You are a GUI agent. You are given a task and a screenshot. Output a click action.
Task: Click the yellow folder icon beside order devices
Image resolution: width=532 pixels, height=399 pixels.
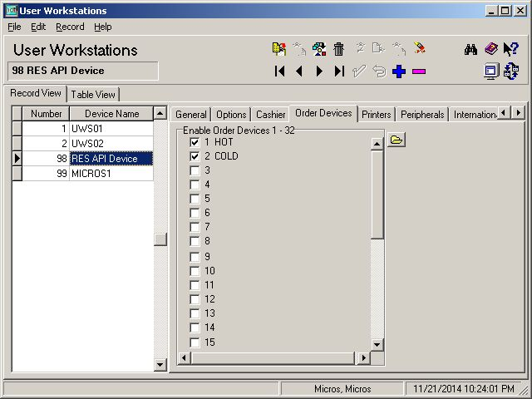click(x=397, y=140)
